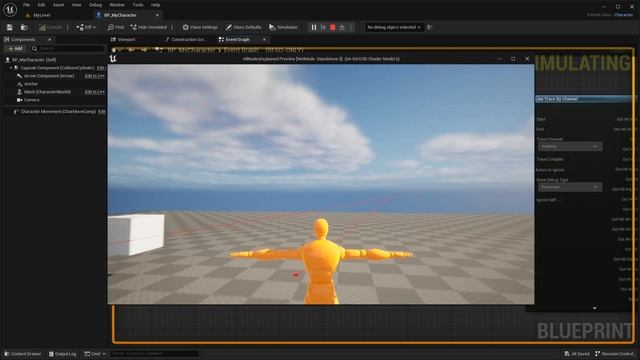Viewport: 640px width, 360px height.
Task: Toggle Hide Unrelated nodes
Action: [149, 27]
